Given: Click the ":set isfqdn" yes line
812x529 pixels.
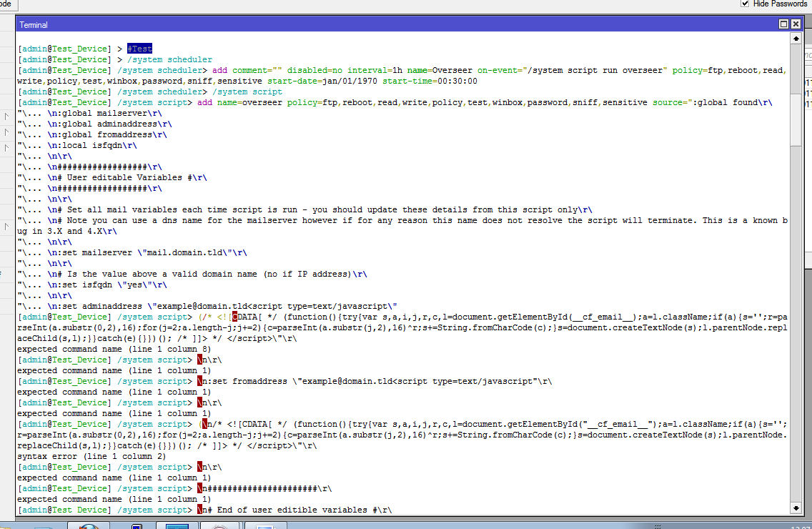Looking at the screenshot, I should (x=92, y=285).
